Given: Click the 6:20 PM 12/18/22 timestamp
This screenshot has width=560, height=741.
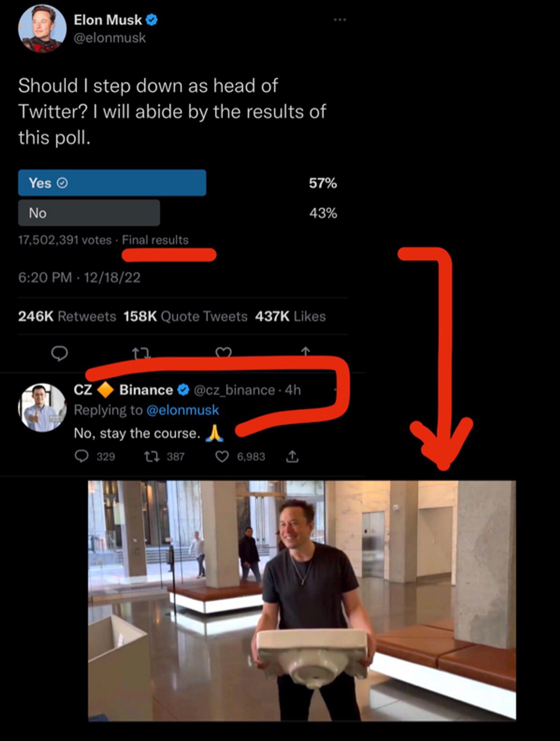Looking at the screenshot, I should pos(79,278).
